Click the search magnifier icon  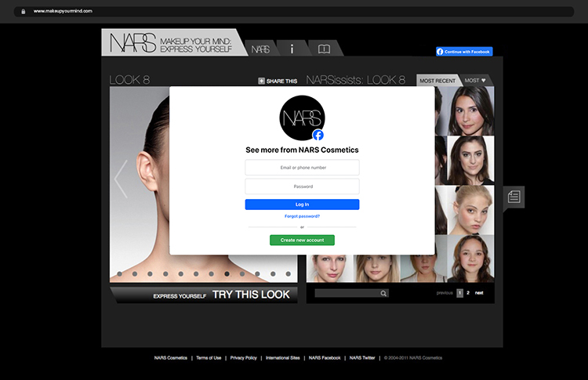point(383,293)
